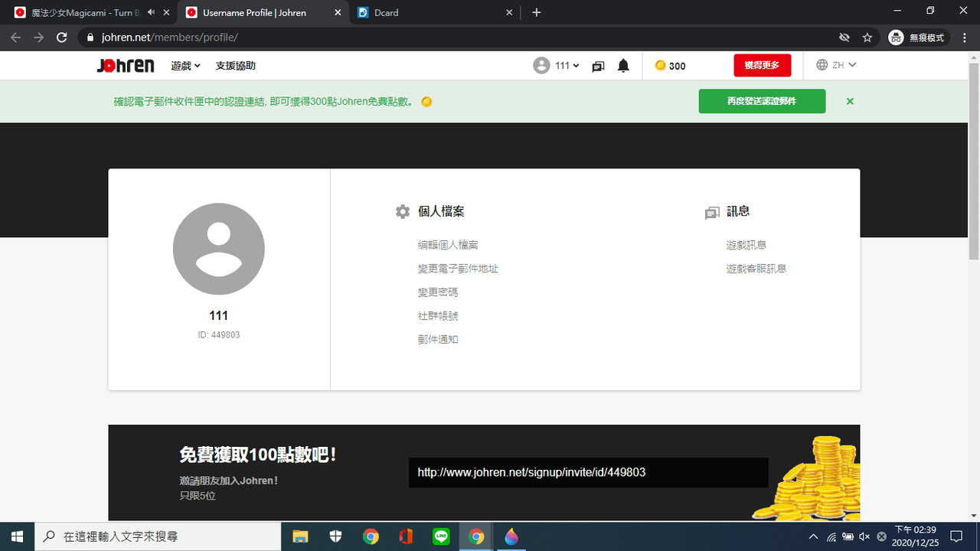Image resolution: width=980 pixels, height=551 pixels.
Task: Click the gold coin icon showing 300
Action: (x=660, y=66)
